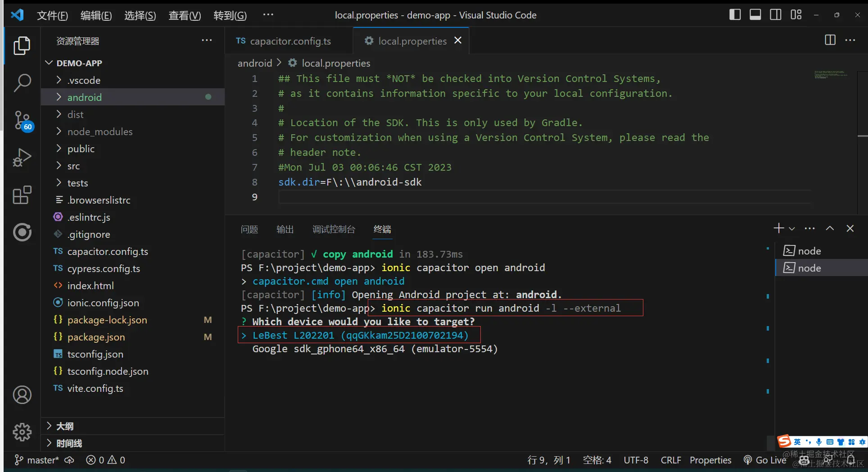
Task: Toggle the secondary side bar
Action: pos(776,15)
